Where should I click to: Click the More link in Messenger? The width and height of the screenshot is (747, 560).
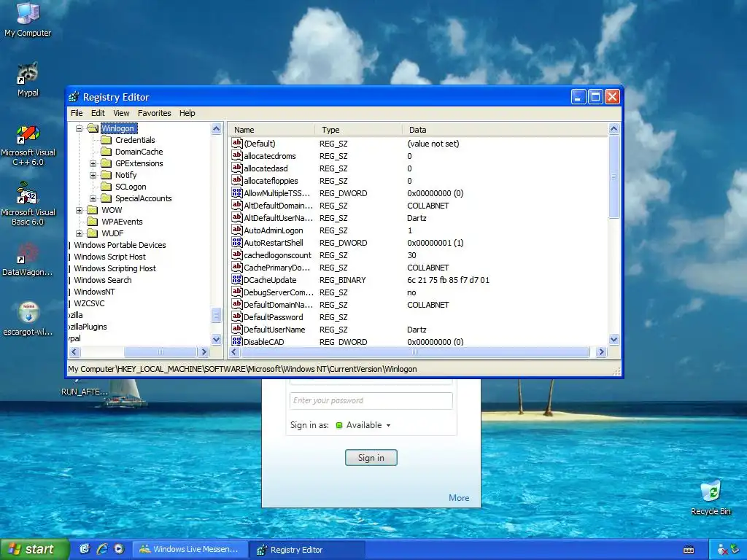(459, 497)
